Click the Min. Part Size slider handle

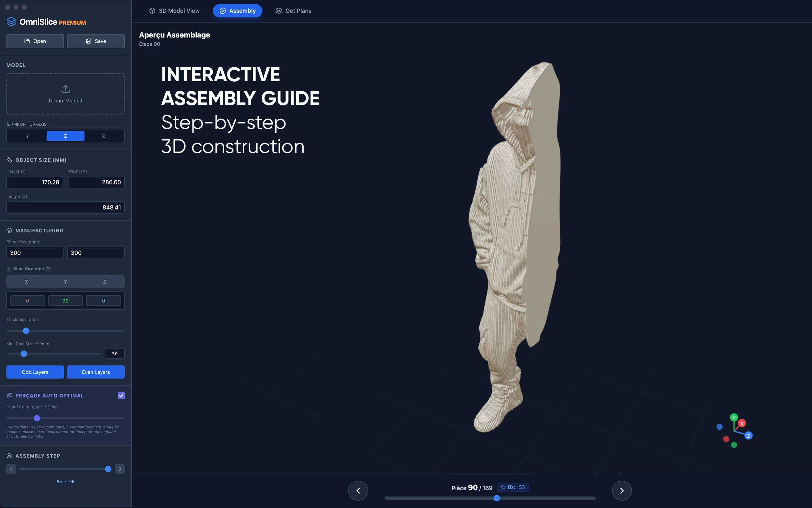24,354
